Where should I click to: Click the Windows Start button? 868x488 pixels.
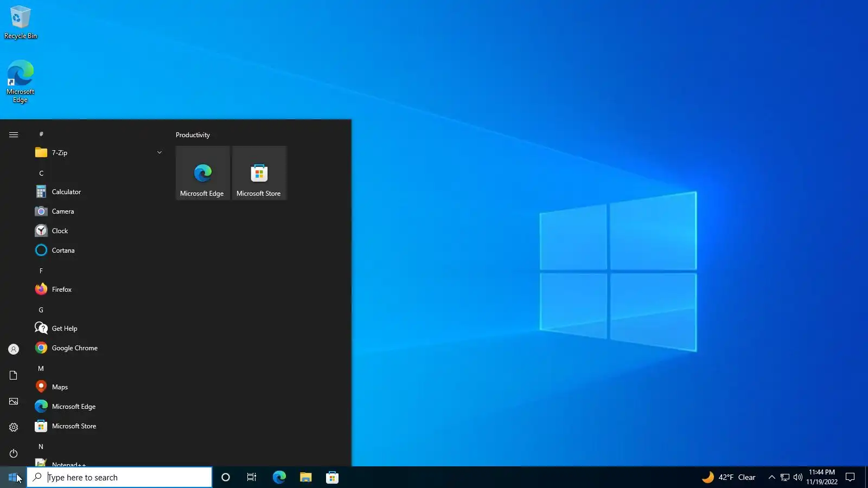click(x=13, y=477)
